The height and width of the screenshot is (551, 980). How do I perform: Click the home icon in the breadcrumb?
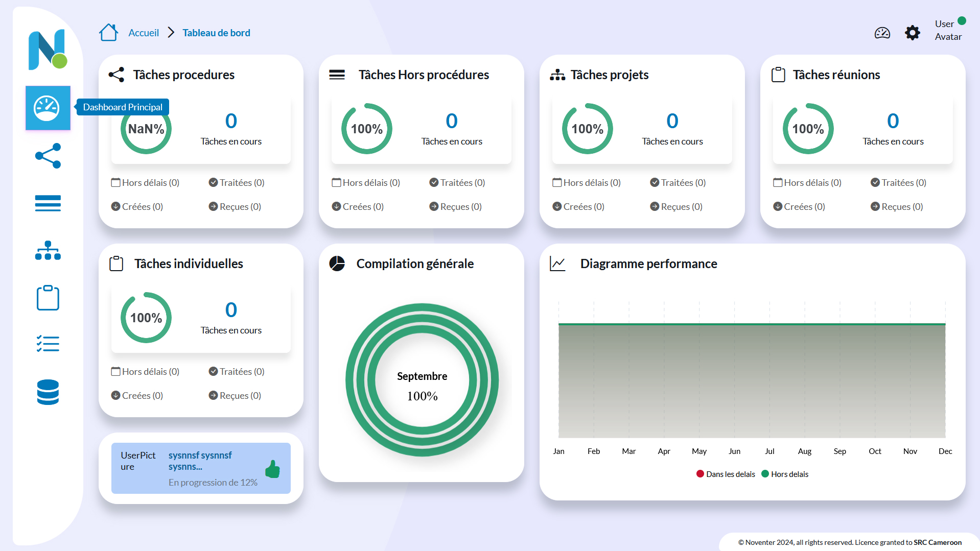[x=108, y=33]
